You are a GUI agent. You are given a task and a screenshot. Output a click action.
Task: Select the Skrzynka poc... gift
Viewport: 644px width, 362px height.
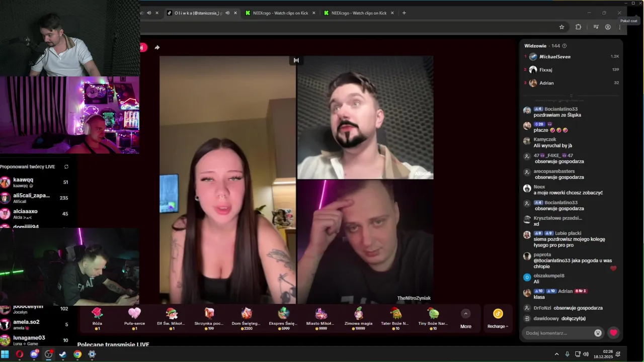[209, 319]
